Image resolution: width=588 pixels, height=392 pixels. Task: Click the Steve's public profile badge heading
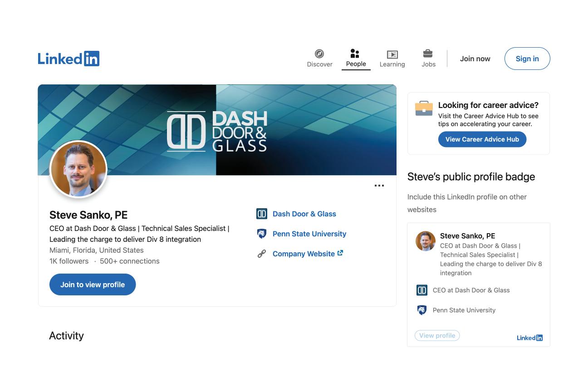[471, 176]
